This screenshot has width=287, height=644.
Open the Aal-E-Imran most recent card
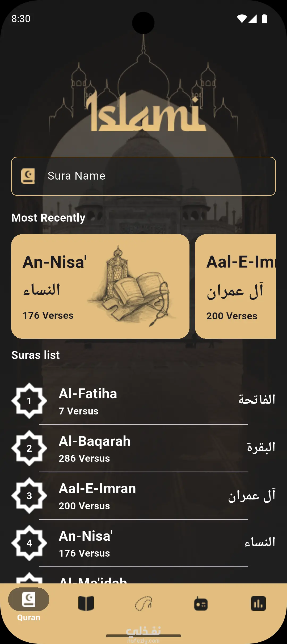(x=235, y=286)
